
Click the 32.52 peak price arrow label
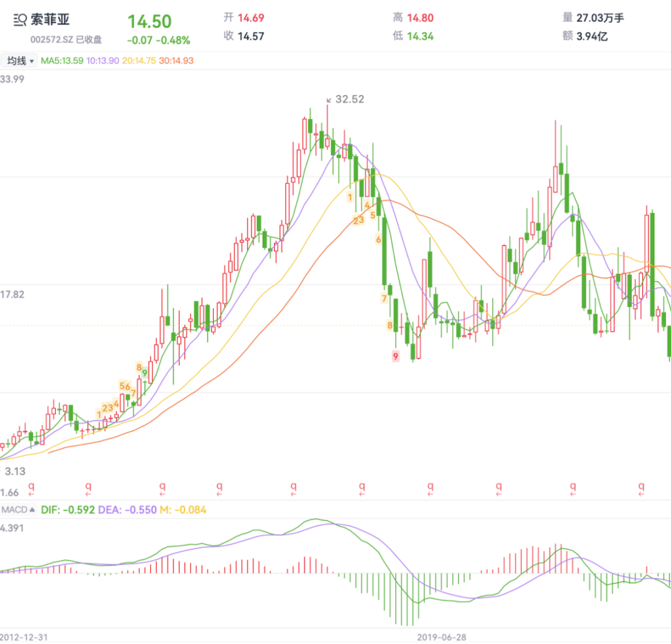[x=345, y=99]
